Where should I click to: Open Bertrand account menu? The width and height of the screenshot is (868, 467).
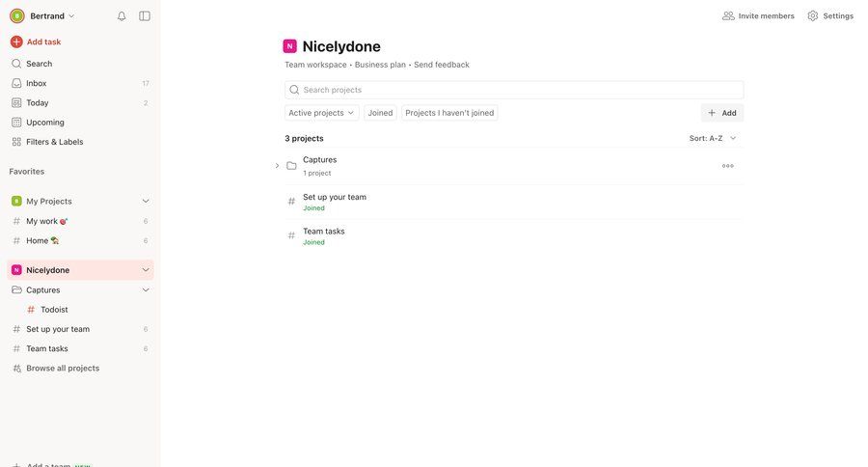click(x=43, y=16)
